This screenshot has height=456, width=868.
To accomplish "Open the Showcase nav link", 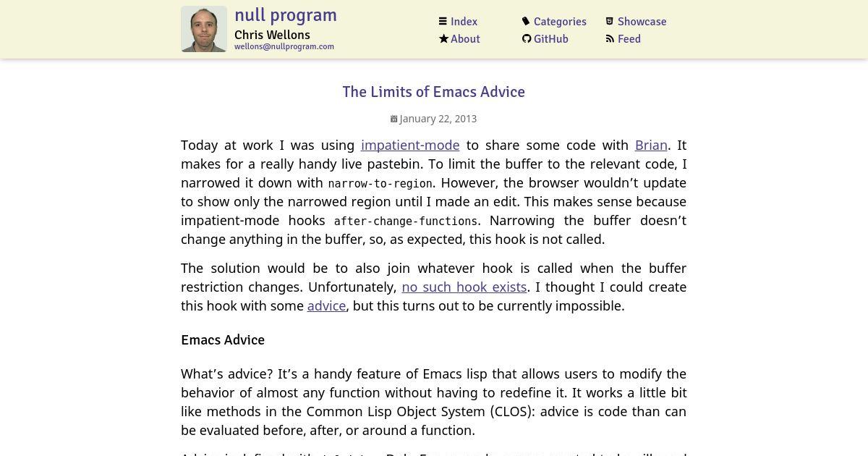I will [x=642, y=22].
